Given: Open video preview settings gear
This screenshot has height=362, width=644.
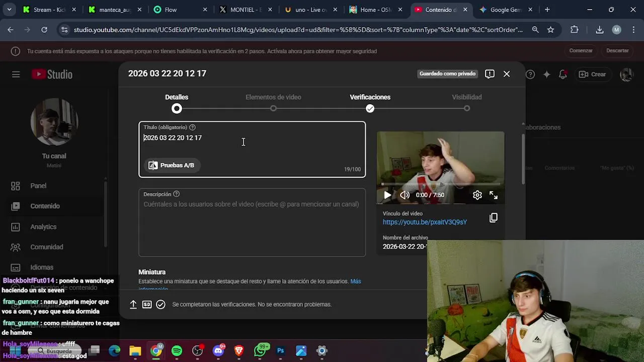Looking at the screenshot, I should [x=477, y=195].
